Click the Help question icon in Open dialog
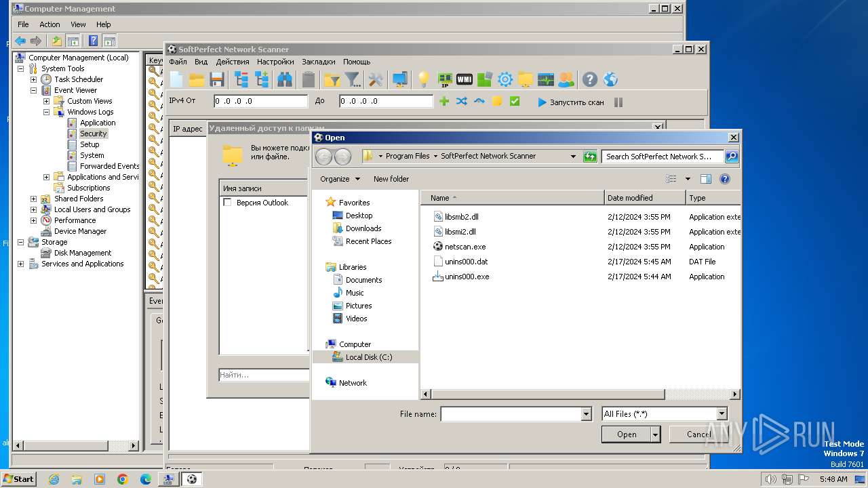The width and height of the screenshot is (868, 488). 725,179
